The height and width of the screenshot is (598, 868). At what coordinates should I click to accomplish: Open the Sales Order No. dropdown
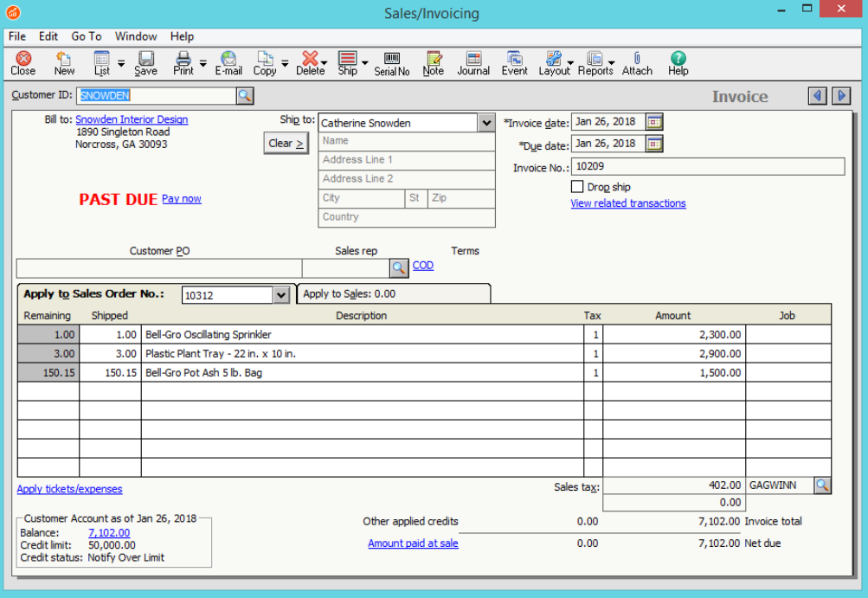[x=280, y=295]
